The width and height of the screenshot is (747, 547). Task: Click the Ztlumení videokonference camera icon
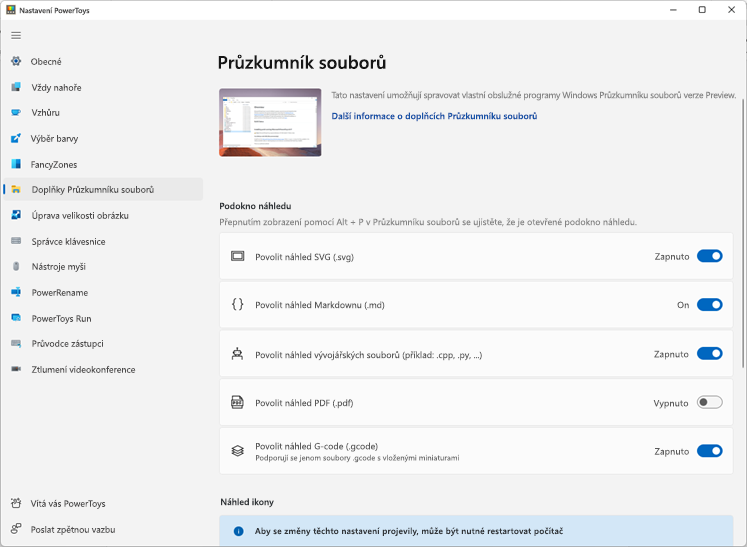[x=16, y=369]
